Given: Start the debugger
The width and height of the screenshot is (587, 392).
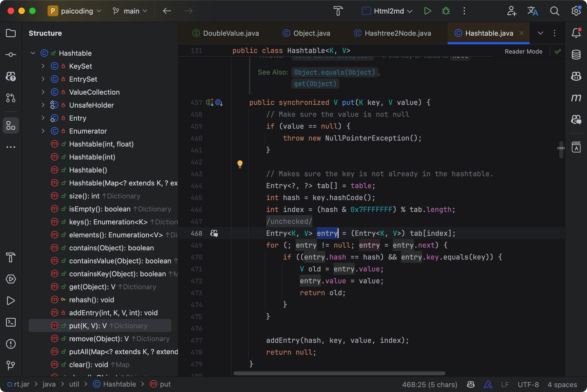Looking at the screenshot, I should pyautogui.click(x=445, y=11).
